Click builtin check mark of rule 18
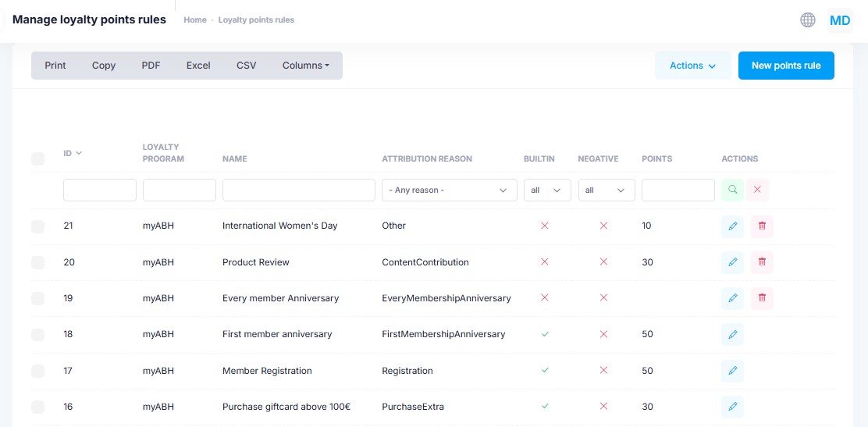This screenshot has width=868, height=427. pos(545,335)
